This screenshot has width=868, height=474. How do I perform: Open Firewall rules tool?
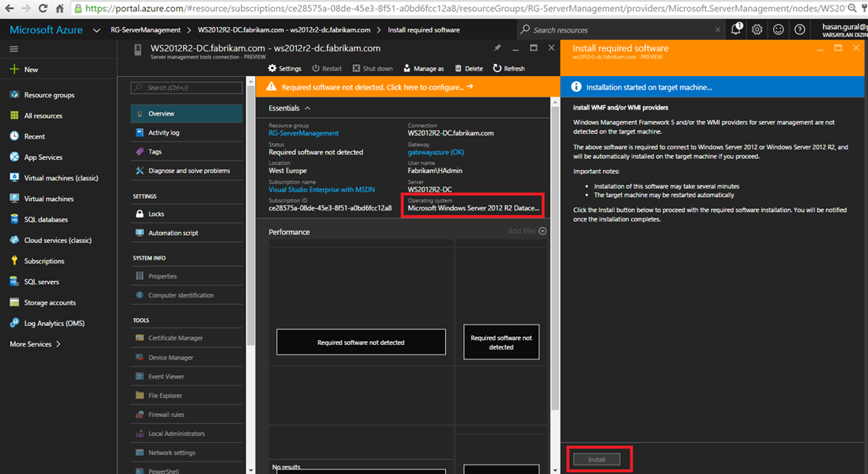(187, 415)
